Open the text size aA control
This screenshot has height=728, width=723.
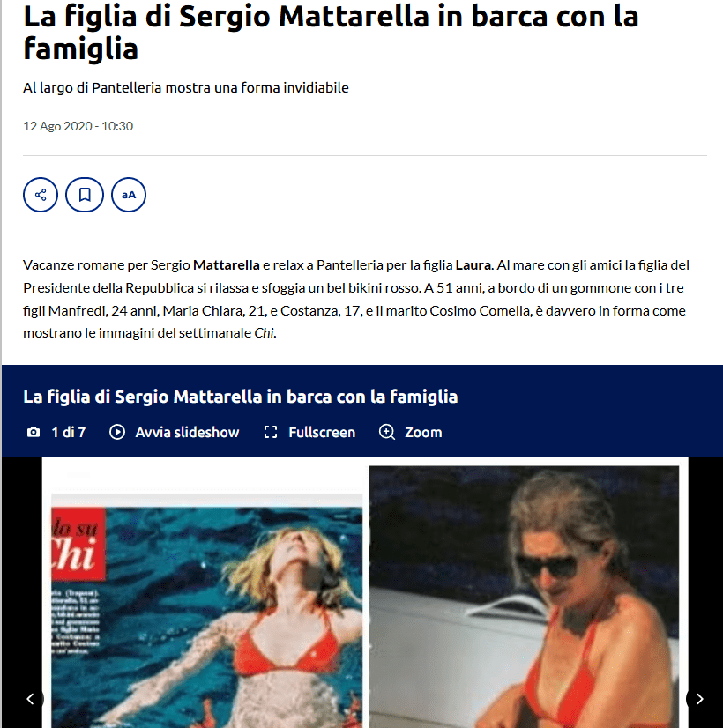(129, 195)
